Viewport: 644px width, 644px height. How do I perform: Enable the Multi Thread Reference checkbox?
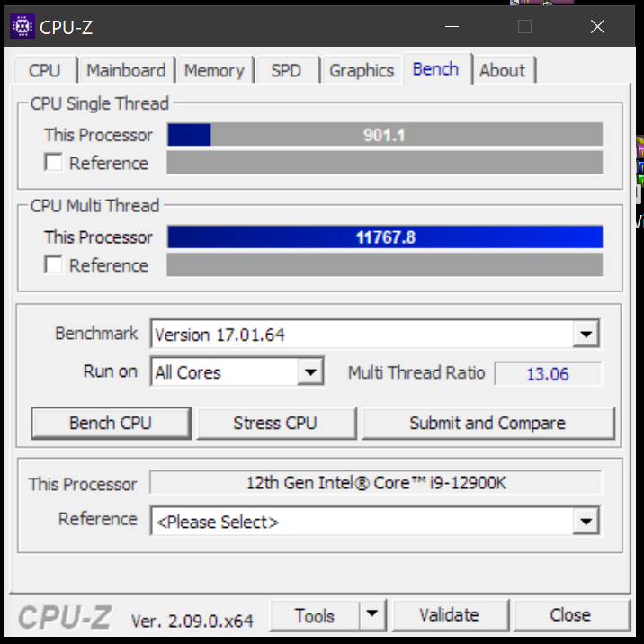coord(53,264)
